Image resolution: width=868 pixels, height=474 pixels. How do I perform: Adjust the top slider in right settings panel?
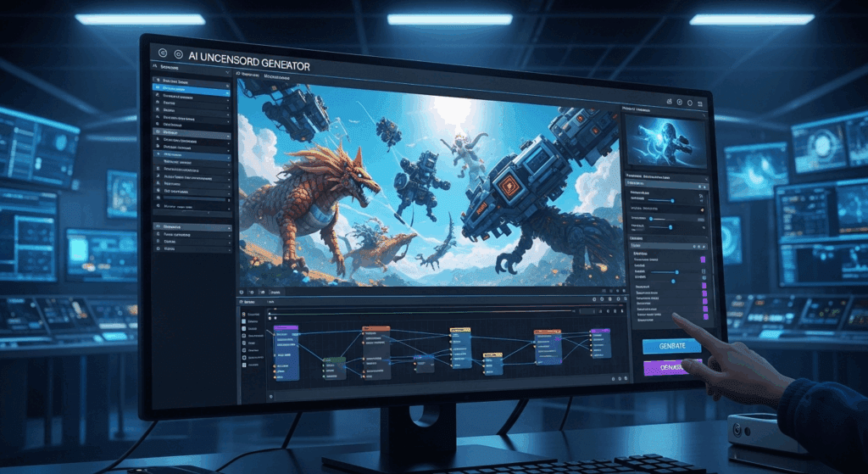pyautogui.click(x=670, y=200)
